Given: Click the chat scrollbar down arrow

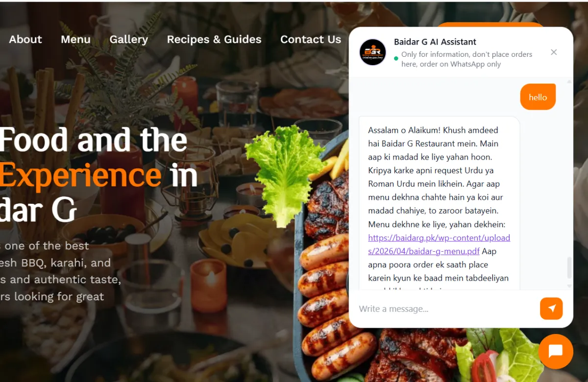Looking at the screenshot, I should tap(569, 286).
